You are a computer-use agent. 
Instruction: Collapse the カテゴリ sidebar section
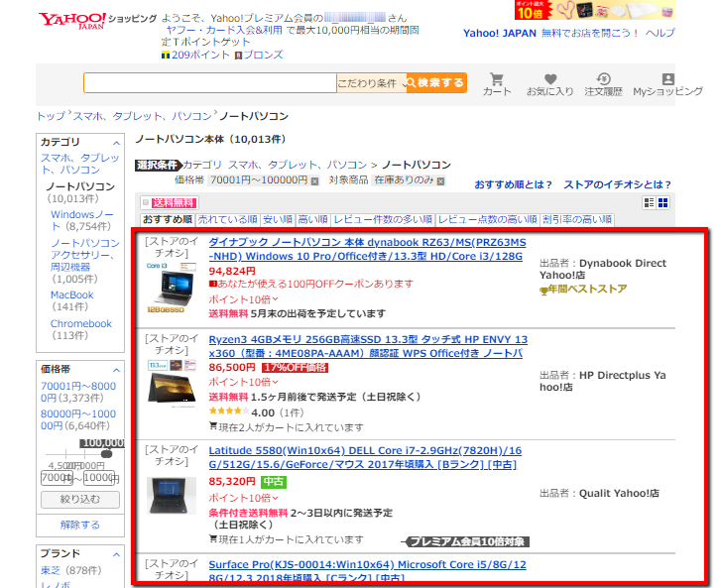pos(116,142)
